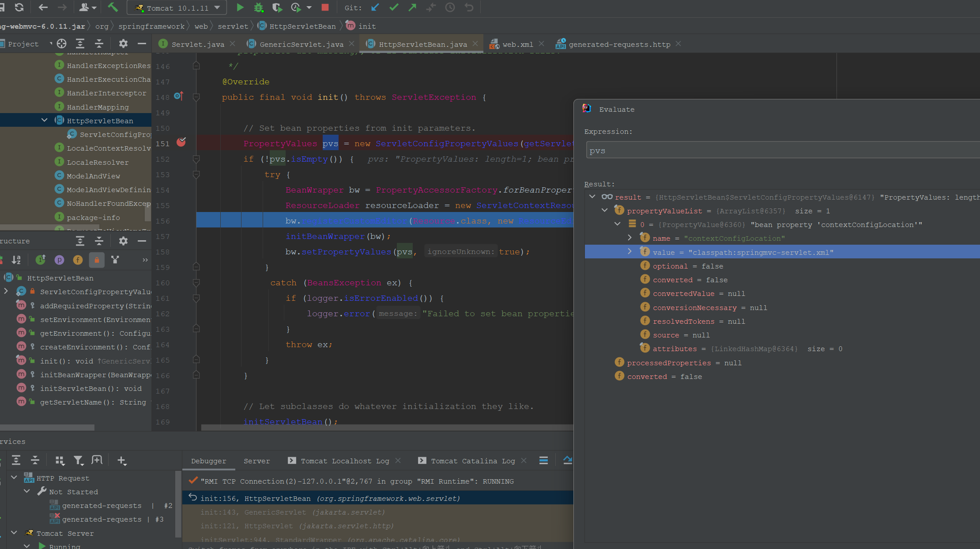
Task: Switch to the web.xml editor tab
Action: point(517,44)
